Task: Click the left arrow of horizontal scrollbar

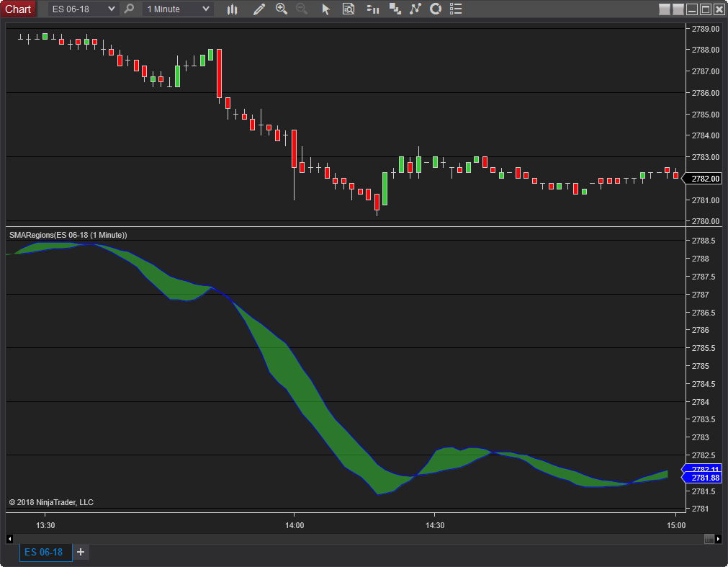Action: (x=10, y=539)
